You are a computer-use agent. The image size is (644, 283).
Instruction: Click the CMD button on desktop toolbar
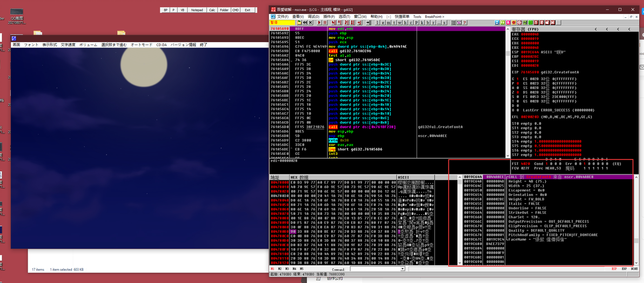[236, 10]
